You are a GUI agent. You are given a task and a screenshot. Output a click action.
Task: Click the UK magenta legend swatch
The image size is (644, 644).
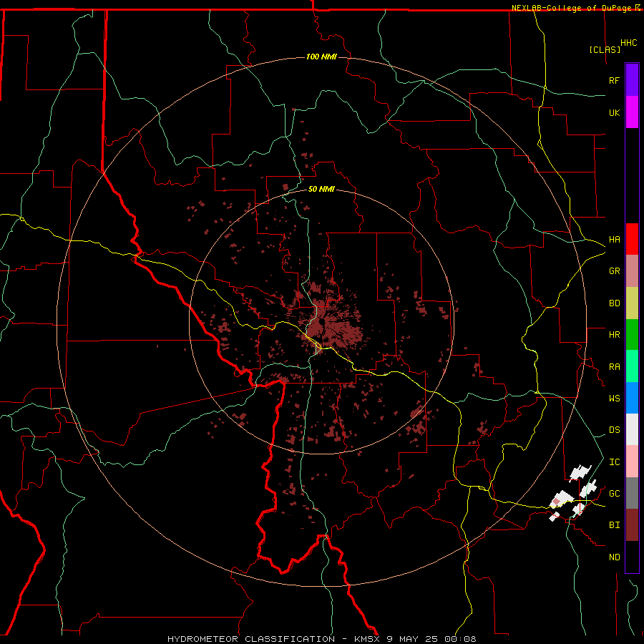pos(632,112)
